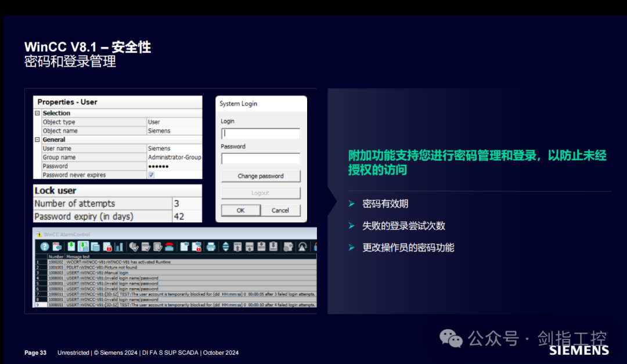Image resolution: width=627 pixels, height=364 pixels.
Task: Click the print alarm list icon
Action: pyautogui.click(x=211, y=246)
